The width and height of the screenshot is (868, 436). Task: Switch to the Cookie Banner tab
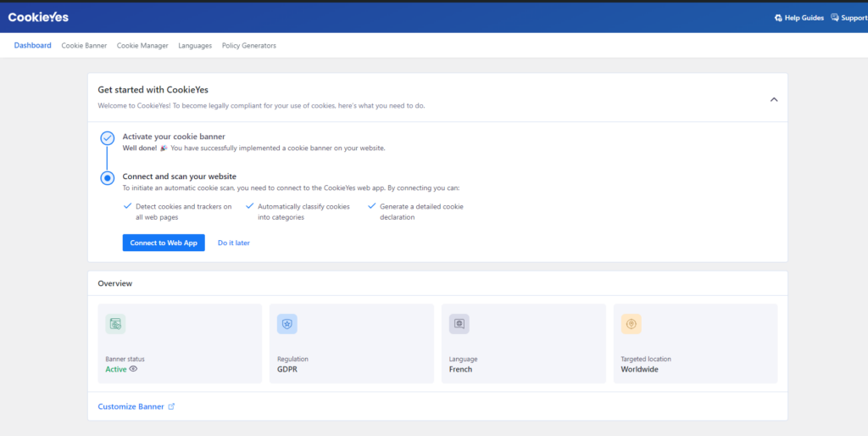point(84,46)
